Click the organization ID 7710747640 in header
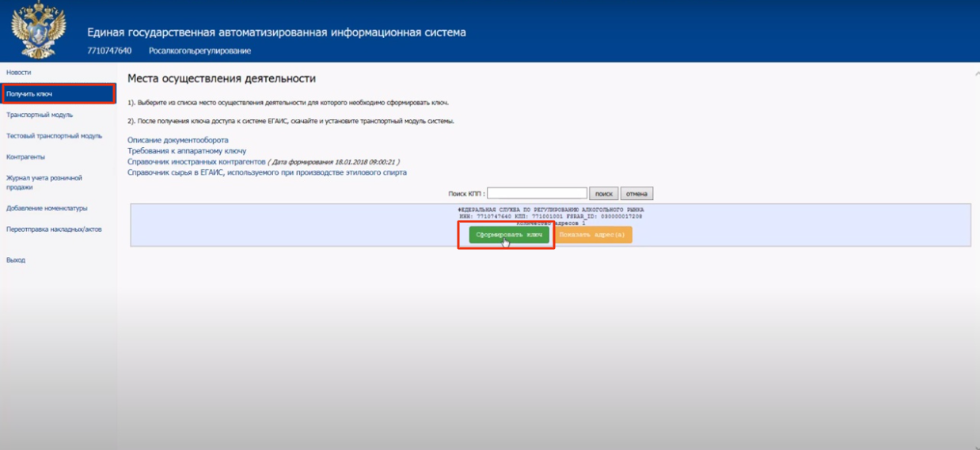Viewport: 980px width, 450px height. (109, 51)
